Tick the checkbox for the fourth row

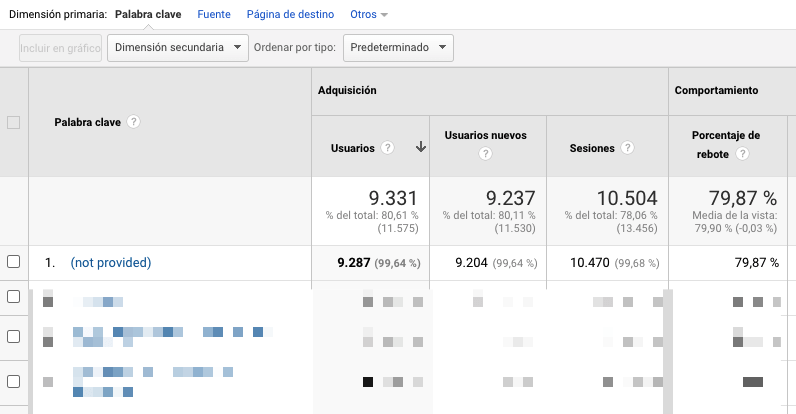[x=14, y=380]
